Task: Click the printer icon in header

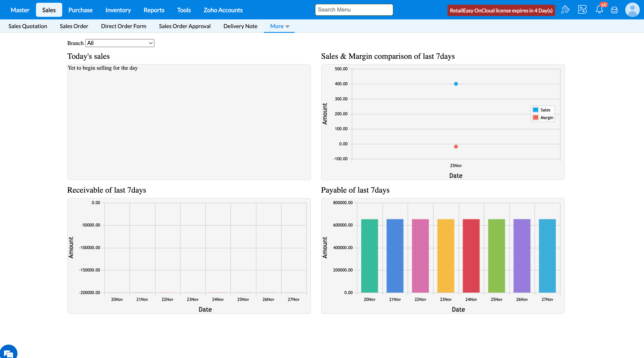Action: 614,10
